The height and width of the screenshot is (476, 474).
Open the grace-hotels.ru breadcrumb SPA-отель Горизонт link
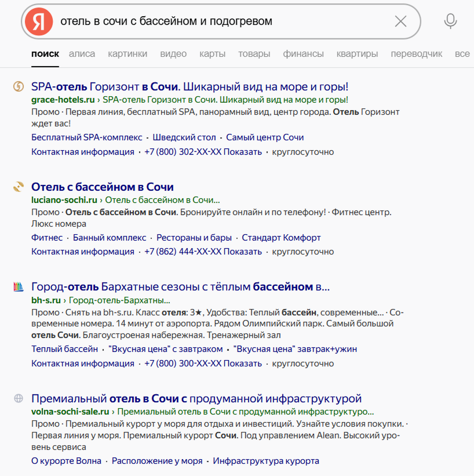tap(225, 100)
